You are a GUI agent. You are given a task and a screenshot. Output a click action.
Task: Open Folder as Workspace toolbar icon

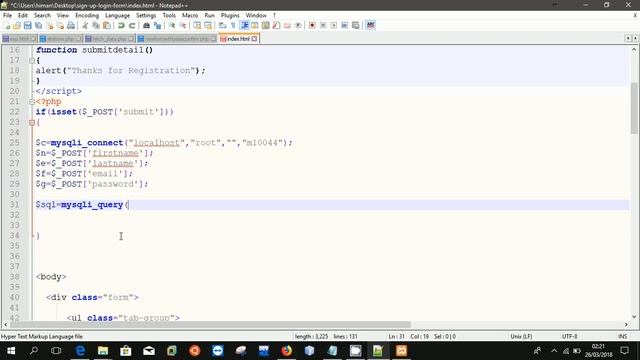(287, 25)
